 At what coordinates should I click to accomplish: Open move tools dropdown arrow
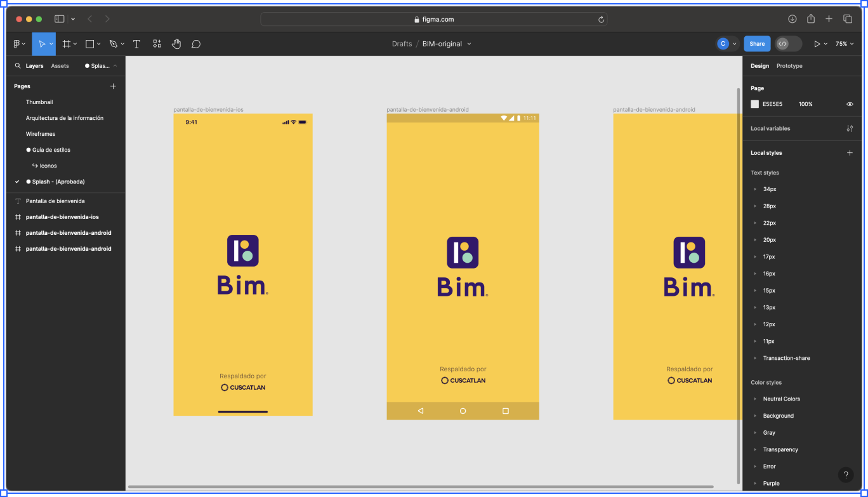(x=51, y=44)
